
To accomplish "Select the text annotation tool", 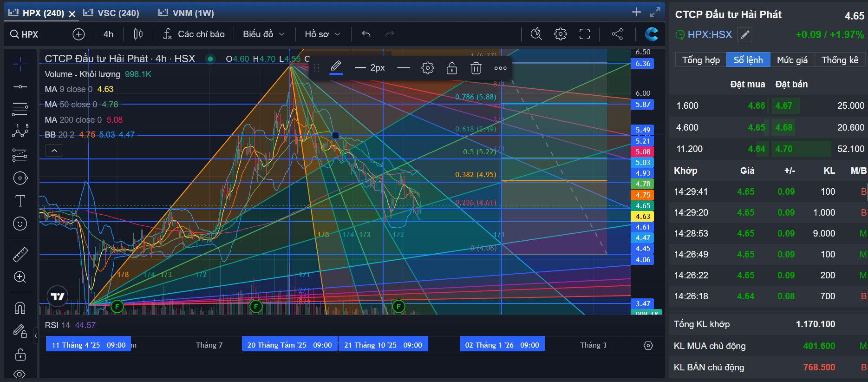I will click(x=20, y=201).
